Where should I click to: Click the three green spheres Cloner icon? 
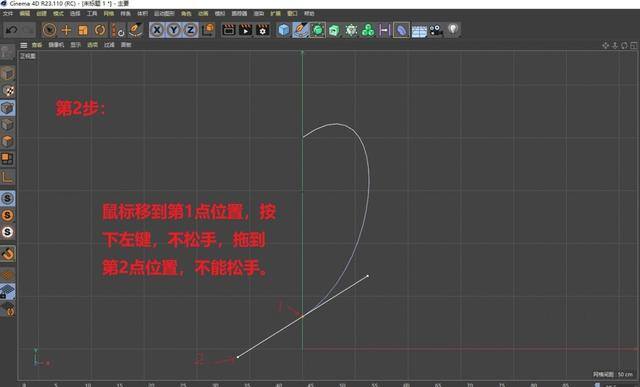click(368, 30)
